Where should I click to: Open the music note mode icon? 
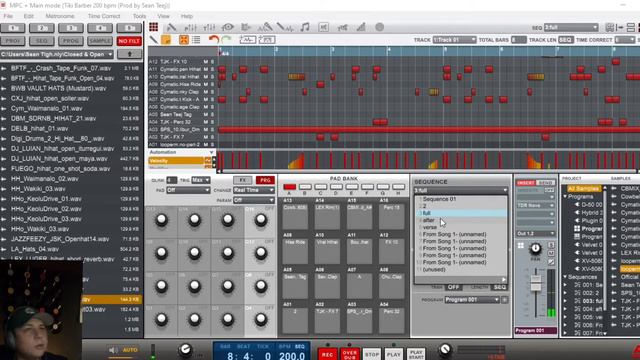[x=304, y=27]
